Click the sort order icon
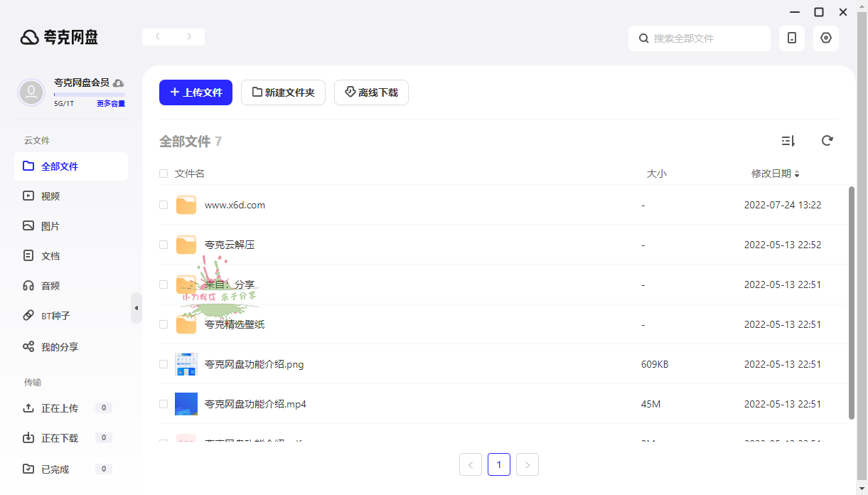Viewport: 868px width, 495px height. (x=788, y=141)
